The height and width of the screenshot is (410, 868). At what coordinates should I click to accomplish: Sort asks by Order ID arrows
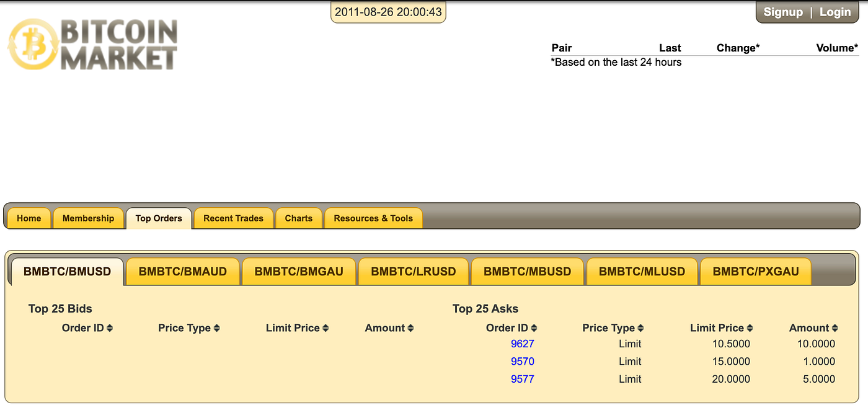(534, 328)
